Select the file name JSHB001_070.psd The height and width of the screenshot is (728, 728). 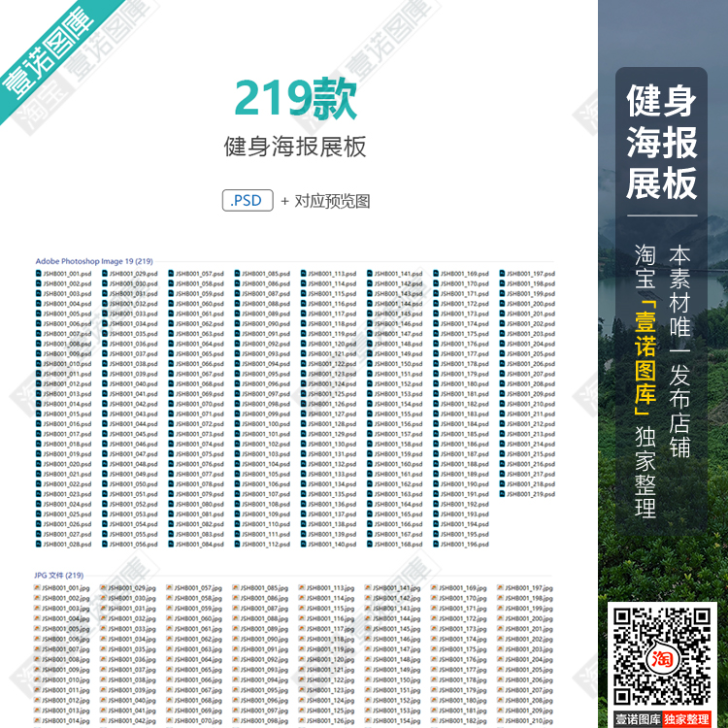point(200,404)
